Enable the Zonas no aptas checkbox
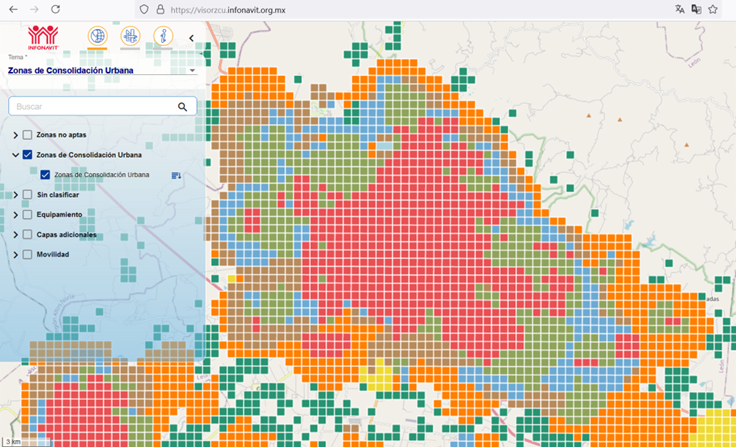This screenshot has width=736, height=447. pyautogui.click(x=27, y=135)
